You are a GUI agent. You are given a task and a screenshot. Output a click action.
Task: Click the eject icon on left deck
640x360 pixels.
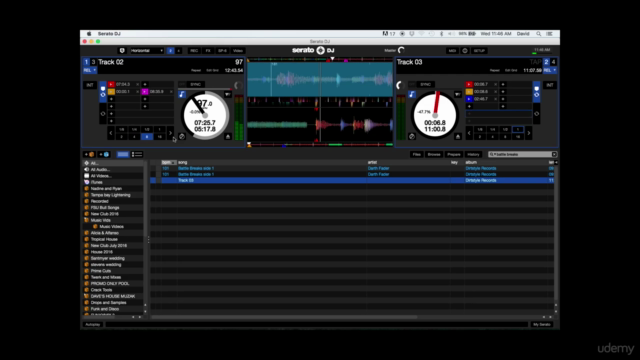pyautogui.click(x=228, y=136)
